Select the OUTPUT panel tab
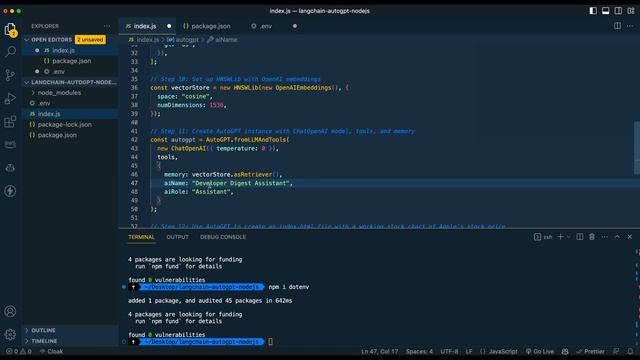The width and height of the screenshot is (640, 360). click(178, 237)
